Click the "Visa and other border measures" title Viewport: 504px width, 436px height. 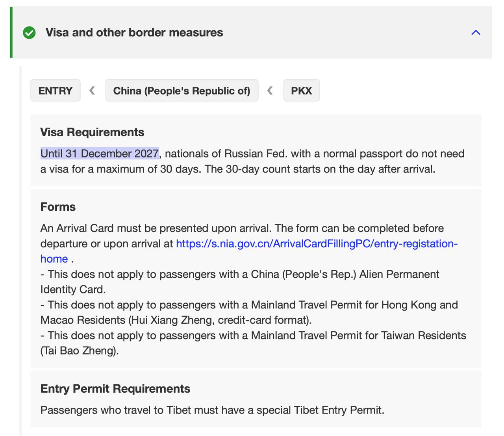tap(134, 32)
